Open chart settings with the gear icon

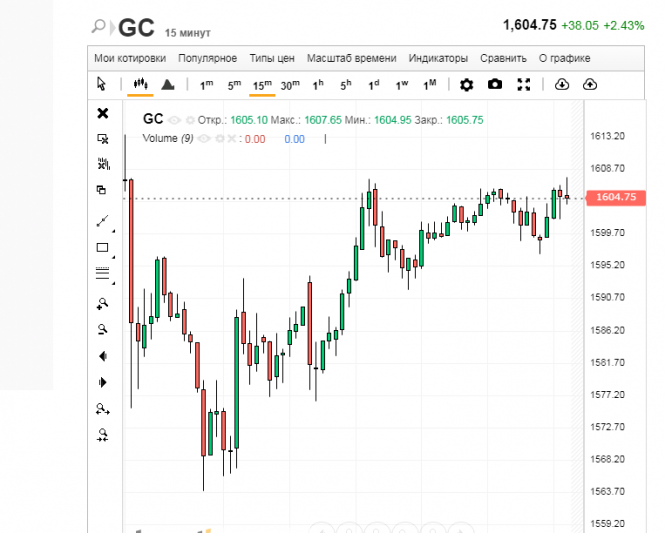(x=466, y=85)
